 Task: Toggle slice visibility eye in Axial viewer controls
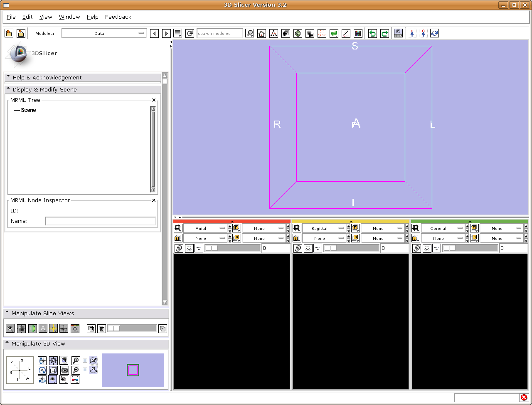point(189,248)
